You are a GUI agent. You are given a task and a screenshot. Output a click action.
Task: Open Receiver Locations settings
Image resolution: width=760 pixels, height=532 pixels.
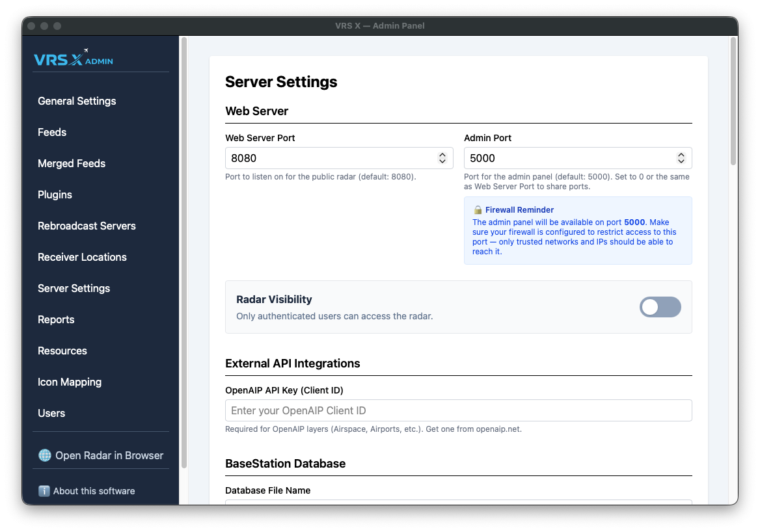[82, 257]
